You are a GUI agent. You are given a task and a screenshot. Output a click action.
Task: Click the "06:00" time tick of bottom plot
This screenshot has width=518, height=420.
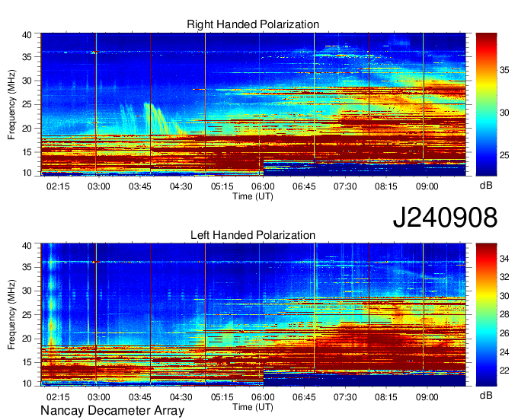coord(263,396)
